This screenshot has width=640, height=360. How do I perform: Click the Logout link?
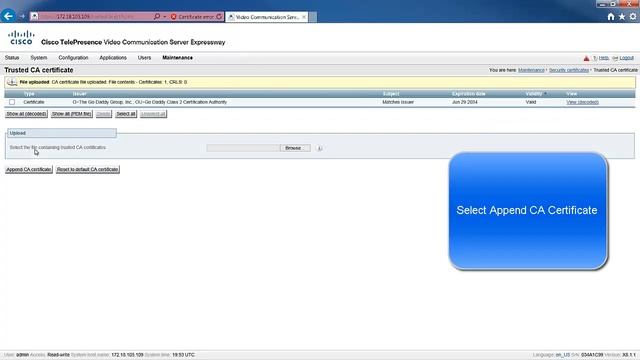point(627,58)
